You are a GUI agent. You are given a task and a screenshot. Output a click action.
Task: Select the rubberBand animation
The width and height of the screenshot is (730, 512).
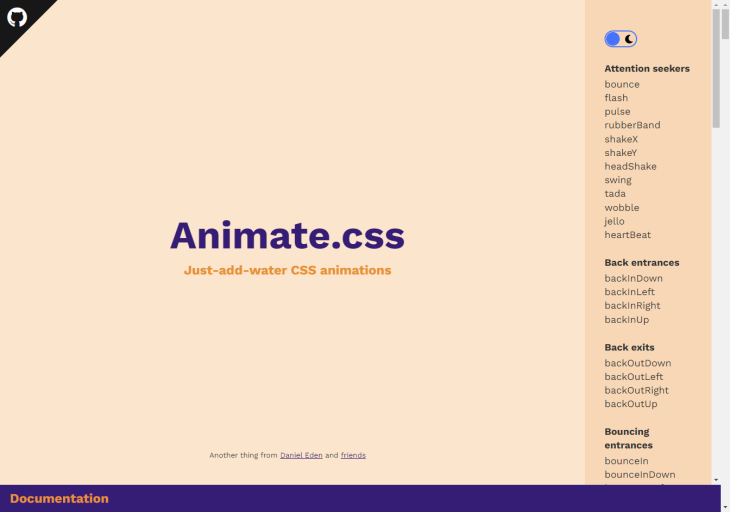632,125
